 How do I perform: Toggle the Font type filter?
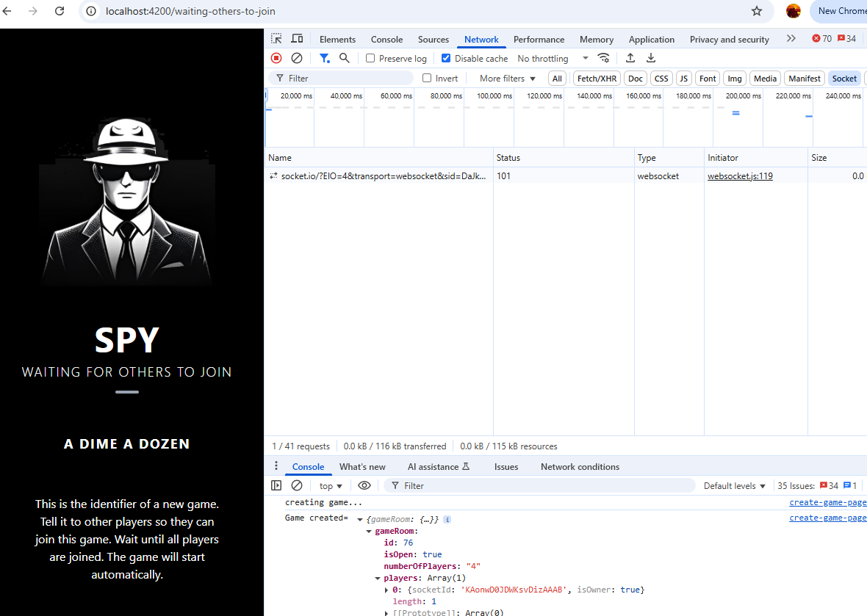[708, 79]
